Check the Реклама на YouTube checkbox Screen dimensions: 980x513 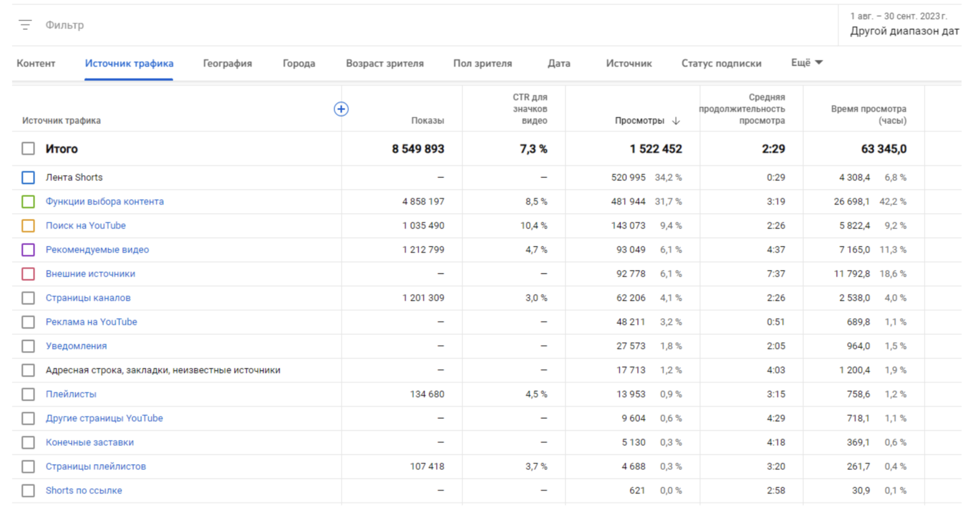28,322
